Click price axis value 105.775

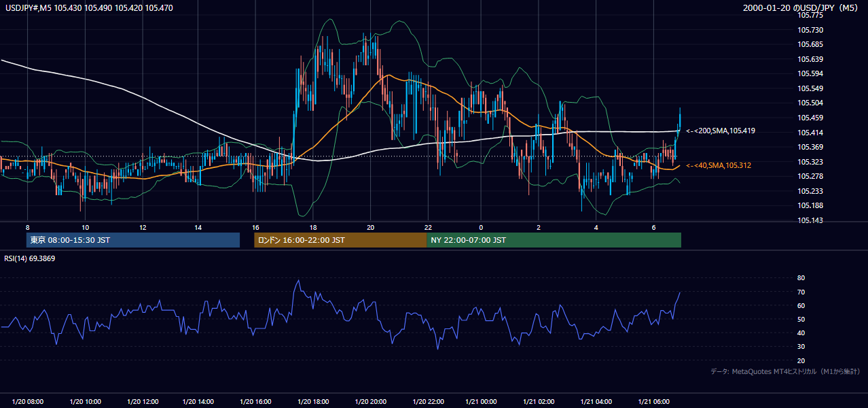coord(810,15)
